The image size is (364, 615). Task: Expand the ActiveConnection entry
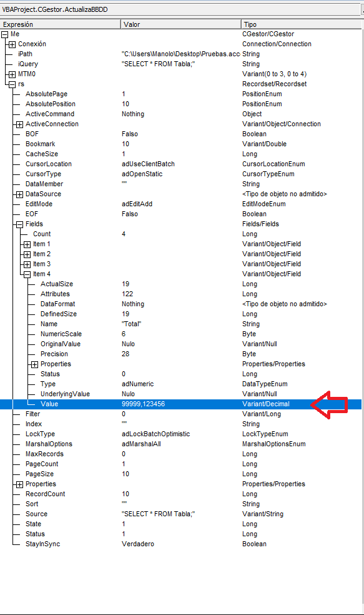coord(19,124)
